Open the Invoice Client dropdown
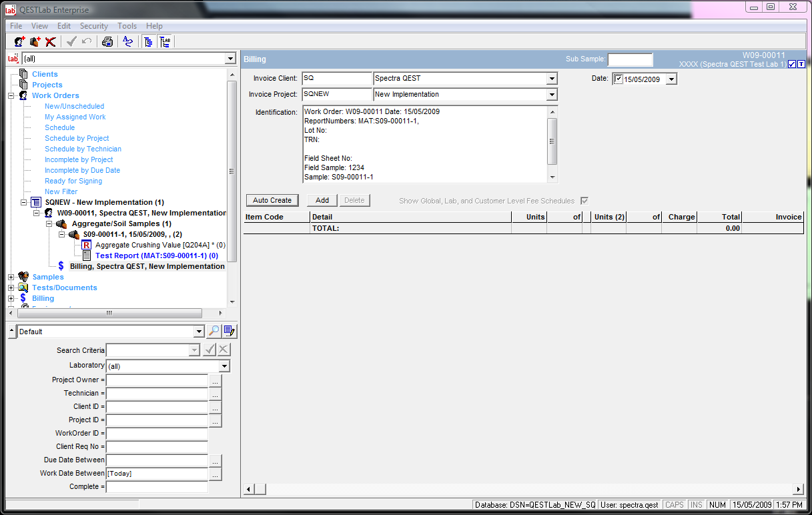 tap(552, 79)
